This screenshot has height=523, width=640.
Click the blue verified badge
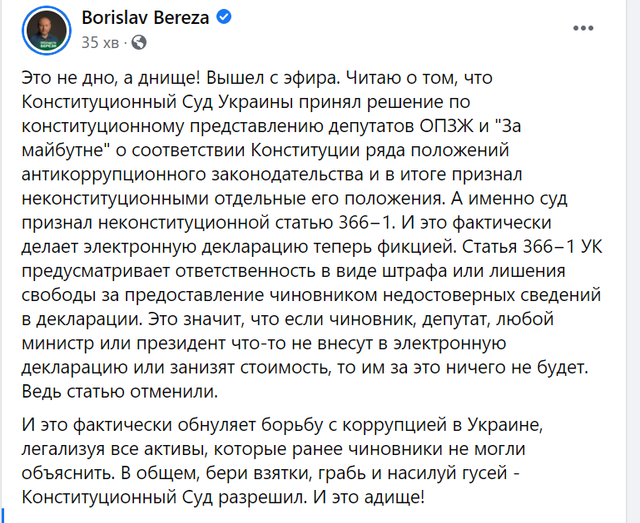(x=223, y=18)
